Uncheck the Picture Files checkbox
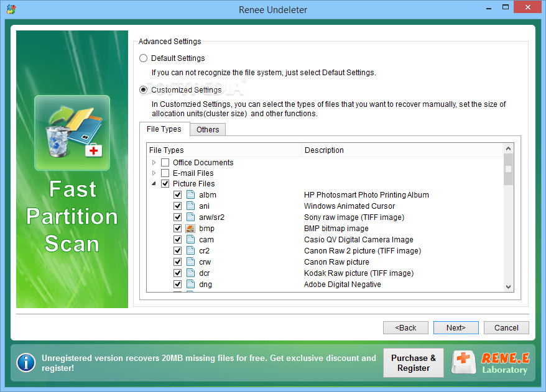 pos(165,183)
